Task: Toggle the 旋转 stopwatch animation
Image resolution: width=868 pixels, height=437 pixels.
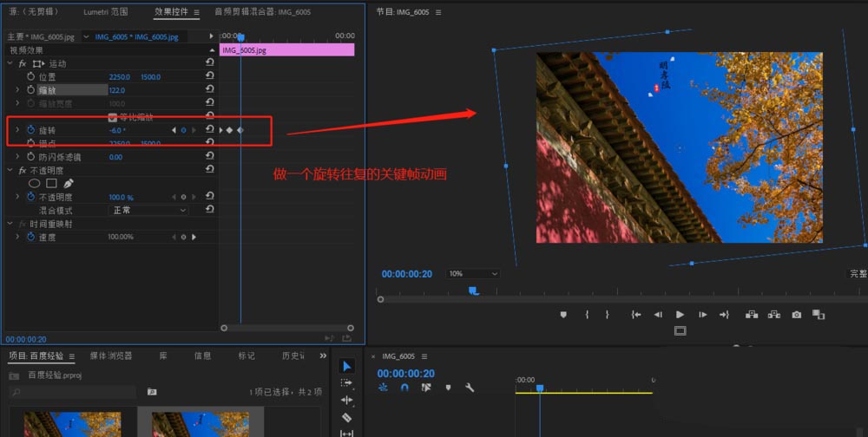Action: pos(30,130)
